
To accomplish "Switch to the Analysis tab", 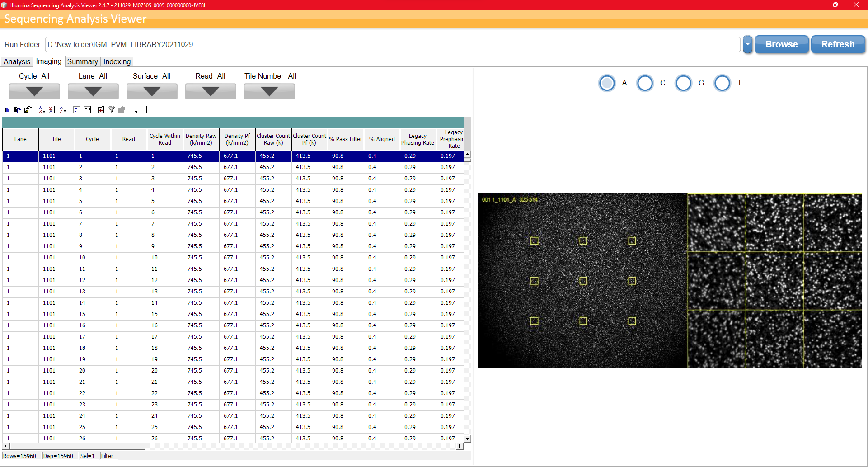I will pyautogui.click(x=17, y=61).
